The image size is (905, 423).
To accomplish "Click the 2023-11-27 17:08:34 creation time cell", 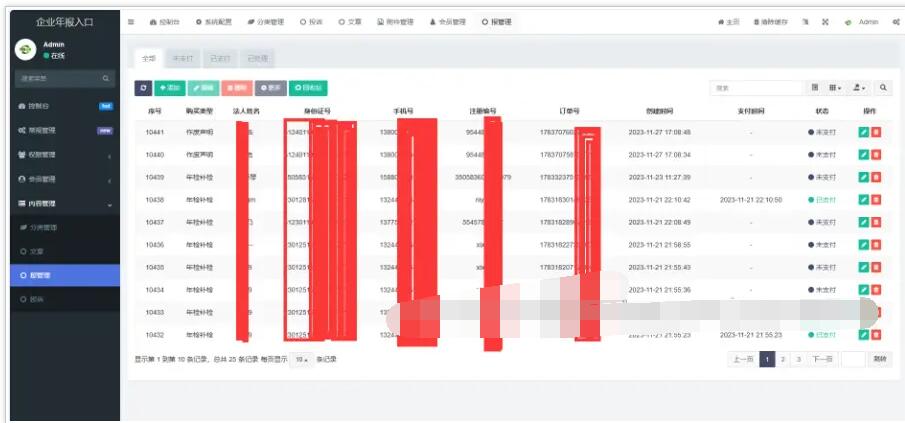I will (x=659, y=155).
